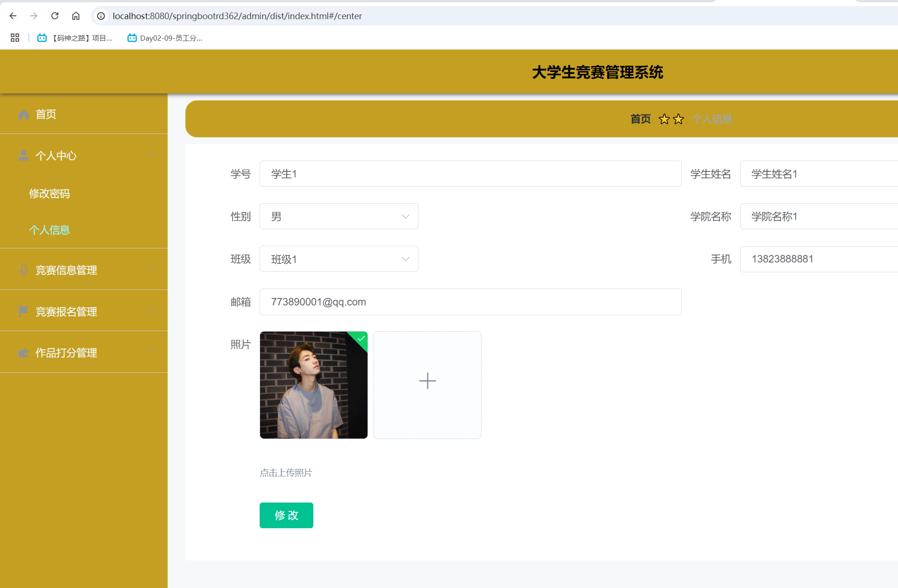Click the green checkmark on the uploaded photo
898x588 pixels.
(x=360, y=339)
